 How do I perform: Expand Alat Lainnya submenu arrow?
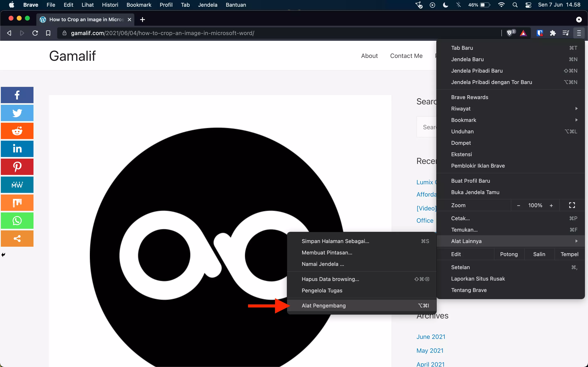pyautogui.click(x=577, y=241)
